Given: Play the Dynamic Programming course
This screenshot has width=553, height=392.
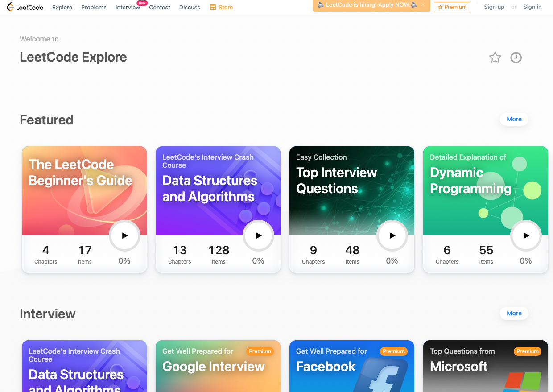Looking at the screenshot, I should point(526,235).
